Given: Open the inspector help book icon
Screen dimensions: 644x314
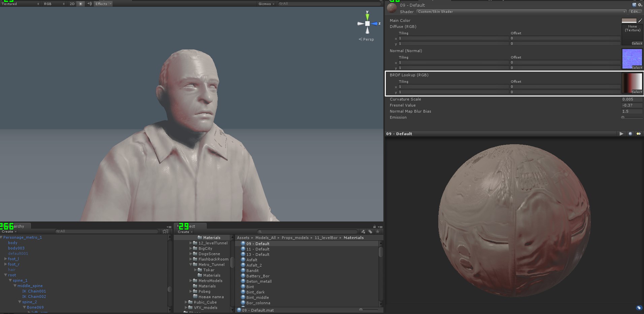Looking at the screenshot, I should click(x=634, y=5).
